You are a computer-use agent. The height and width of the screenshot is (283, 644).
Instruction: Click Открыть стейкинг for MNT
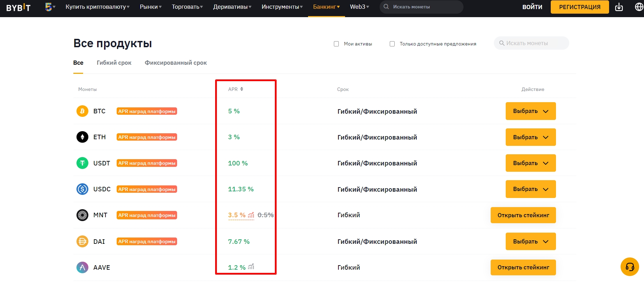(523, 215)
